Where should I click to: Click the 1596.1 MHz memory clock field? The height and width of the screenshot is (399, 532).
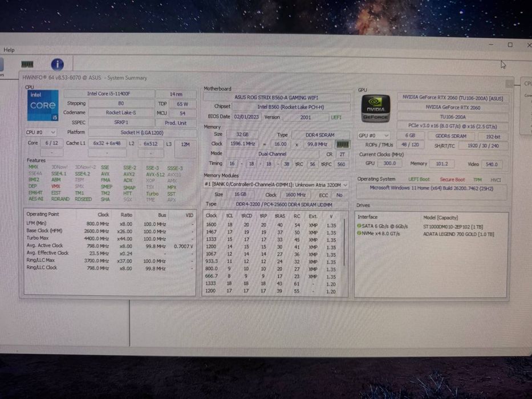click(x=242, y=144)
